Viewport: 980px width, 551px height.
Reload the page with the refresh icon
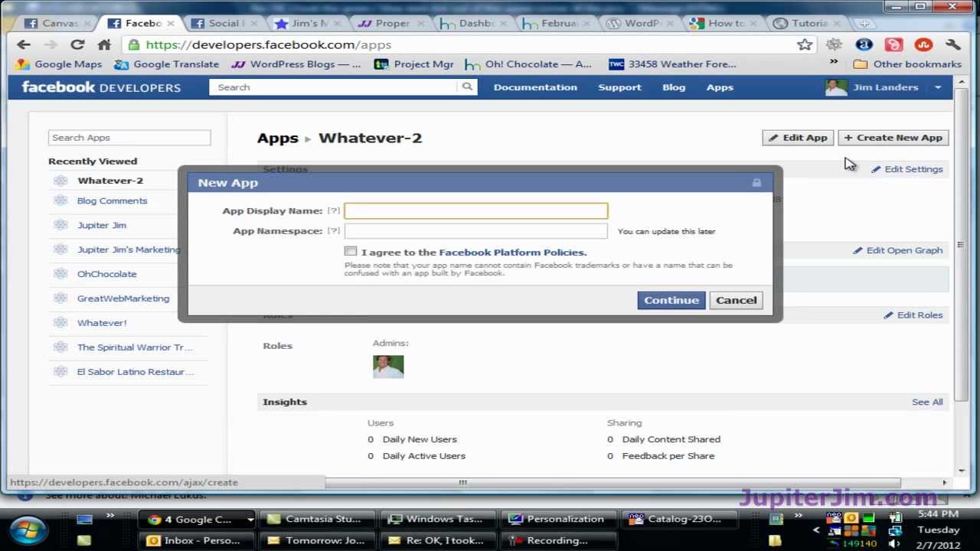[x=77, y=44]
